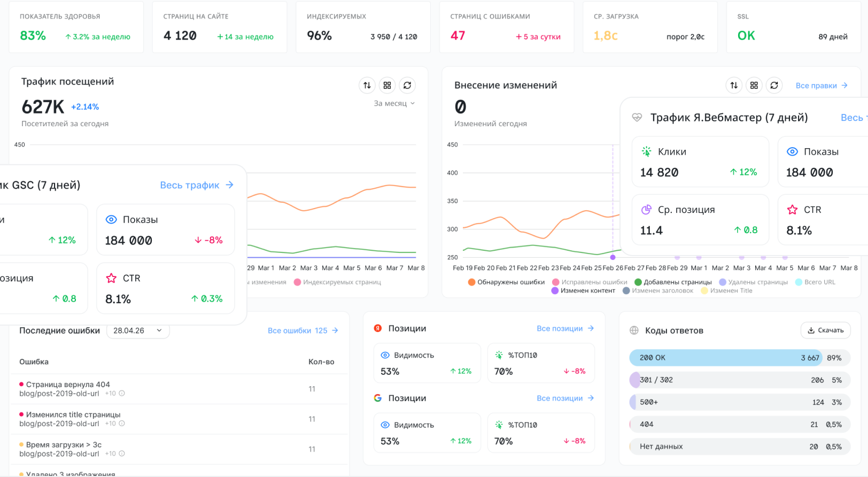Refresh the Трафик посещений chart
Viewport: 868px width, 477px height.
pos(407,85)
